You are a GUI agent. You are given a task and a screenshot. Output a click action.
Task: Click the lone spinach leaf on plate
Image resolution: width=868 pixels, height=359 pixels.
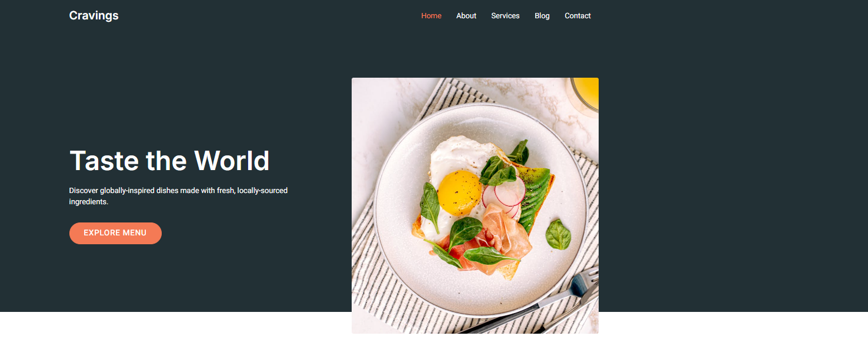[557, 234]
